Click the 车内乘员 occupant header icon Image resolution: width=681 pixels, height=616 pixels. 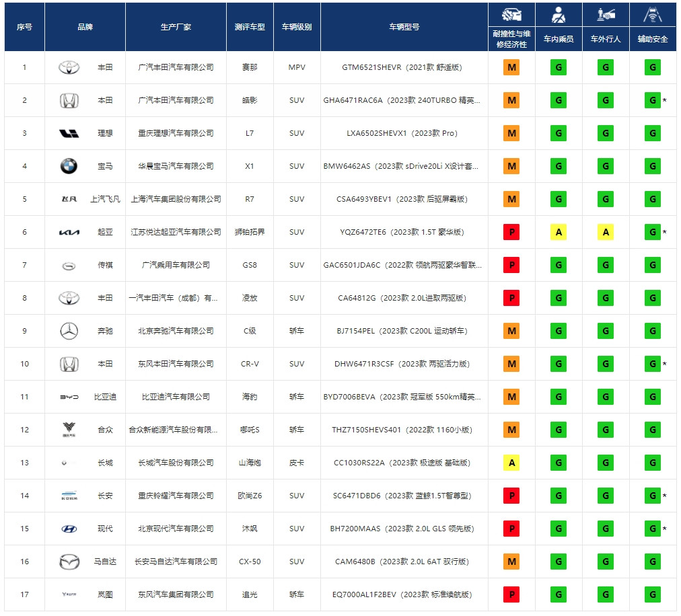pyautogui.click(x=559, y=15)
